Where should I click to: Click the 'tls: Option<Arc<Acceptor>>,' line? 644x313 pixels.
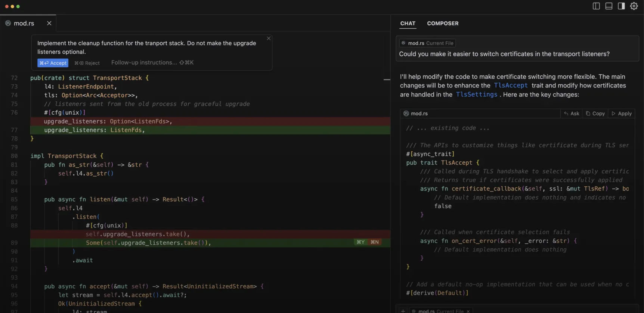click(x=91, y=95)
